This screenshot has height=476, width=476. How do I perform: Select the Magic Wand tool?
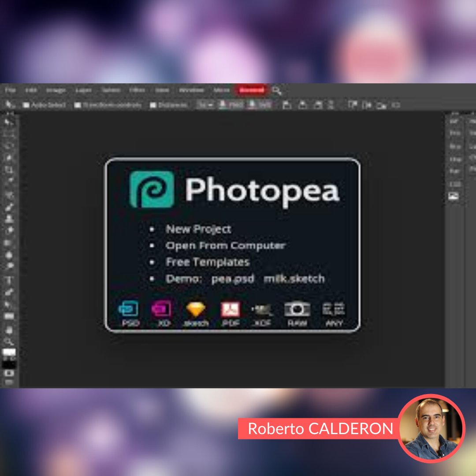tap(9, 158)
